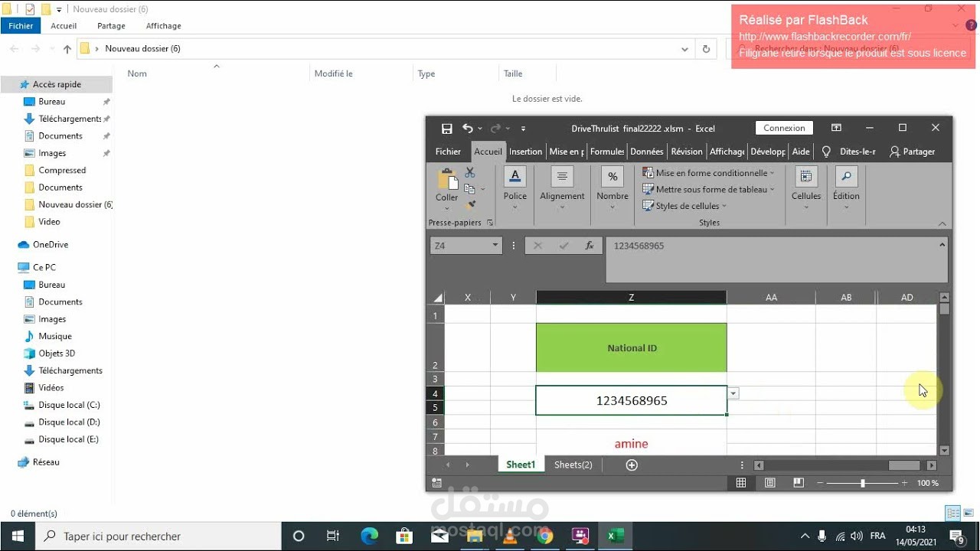
Task: Click the Connexion sign-in button
Action: pyautogui.click(x=784, y=128)
